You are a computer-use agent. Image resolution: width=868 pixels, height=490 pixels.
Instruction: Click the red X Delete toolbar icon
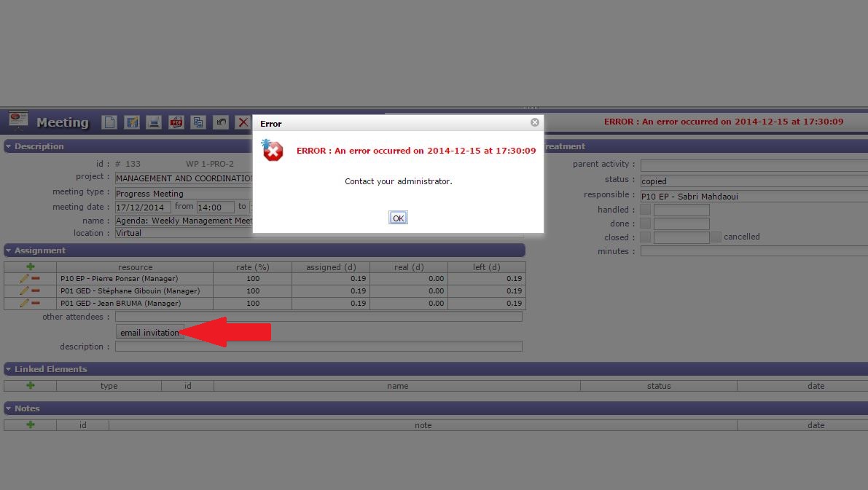tap(243, 122)
